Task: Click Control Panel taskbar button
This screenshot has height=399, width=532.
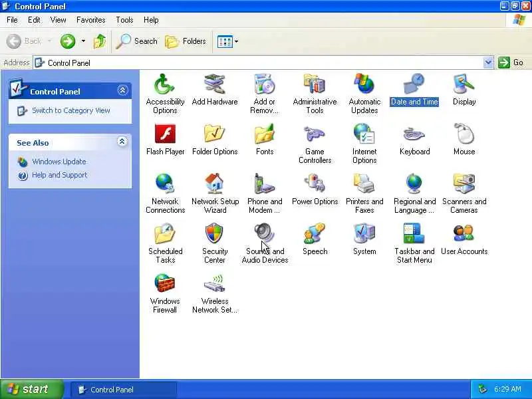Action: [x=124, y=390]
